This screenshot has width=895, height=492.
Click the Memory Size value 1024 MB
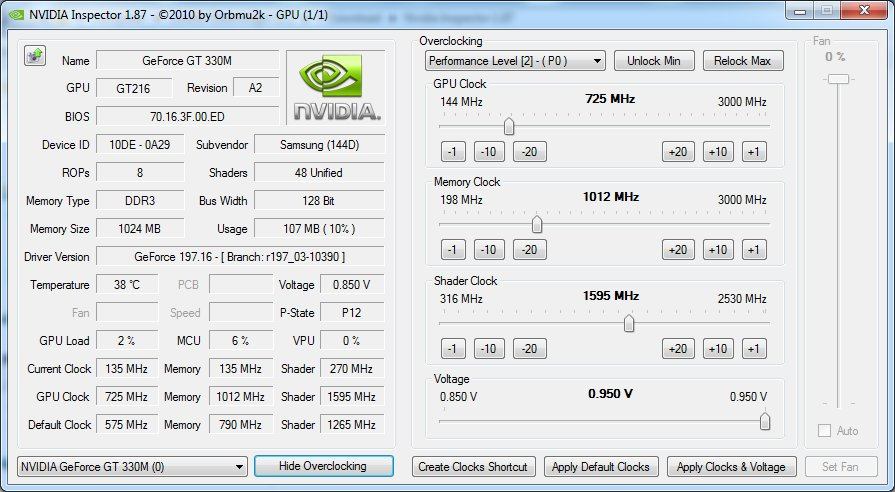pyautogui.click(x=140, y=228)
